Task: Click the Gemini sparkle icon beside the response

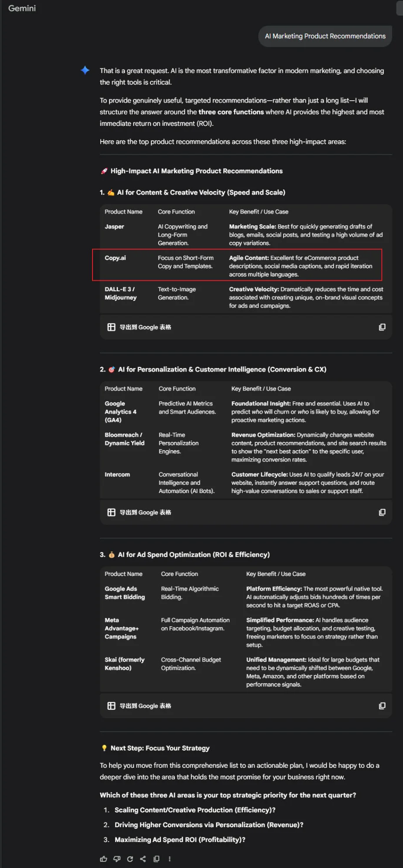Action: tap(85, 70)
